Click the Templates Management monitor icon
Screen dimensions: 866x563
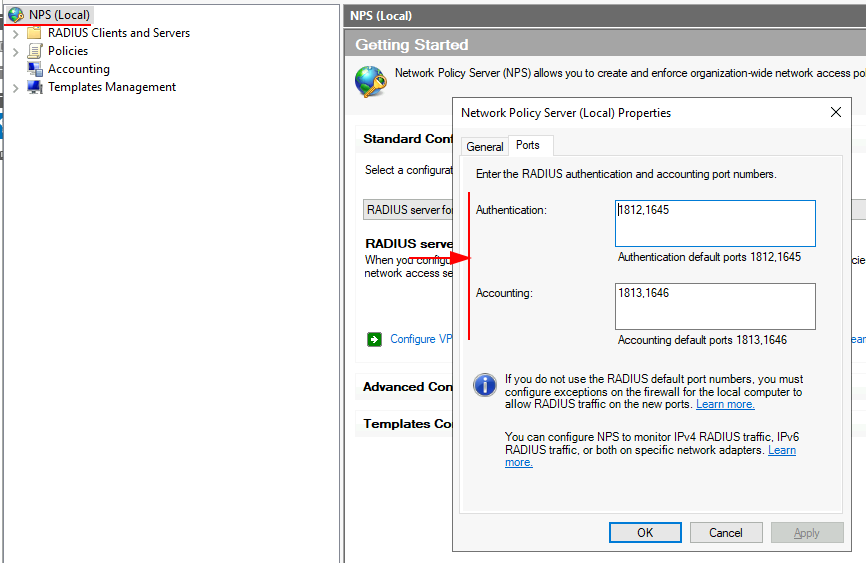(35, 87)
